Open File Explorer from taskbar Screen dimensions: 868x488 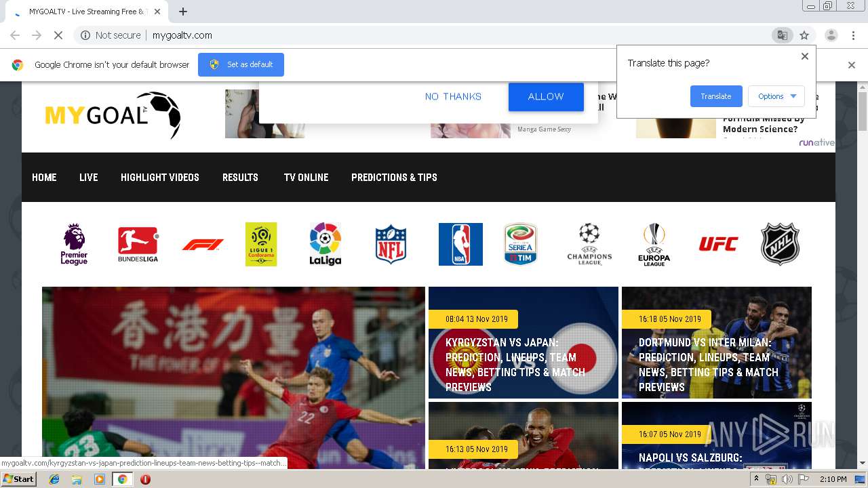[x=77, y=479]
